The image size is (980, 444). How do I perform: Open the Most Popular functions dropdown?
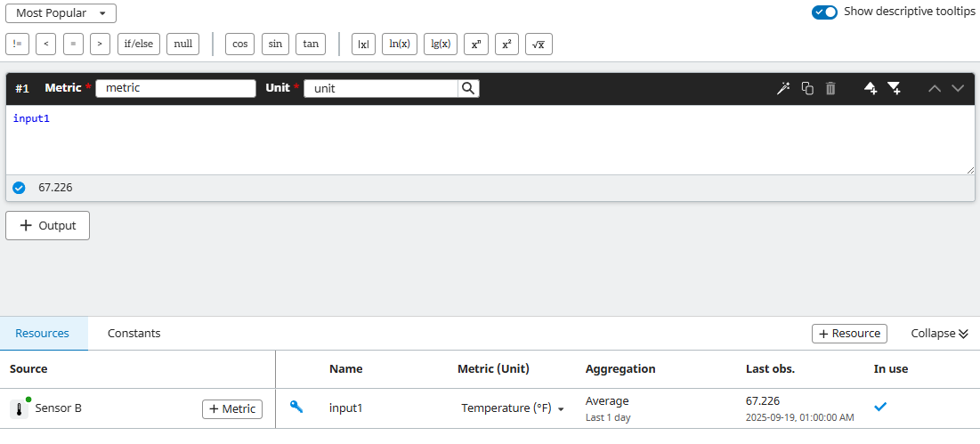pos(61,13)
